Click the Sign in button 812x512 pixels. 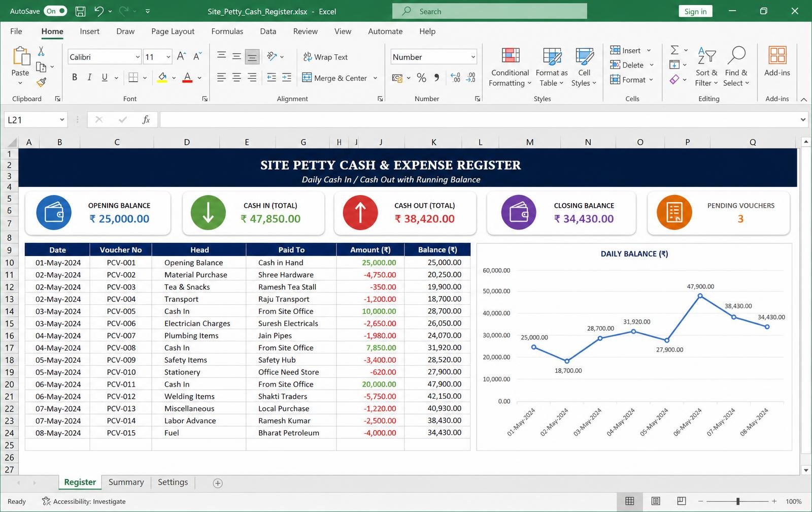[695, 11]
